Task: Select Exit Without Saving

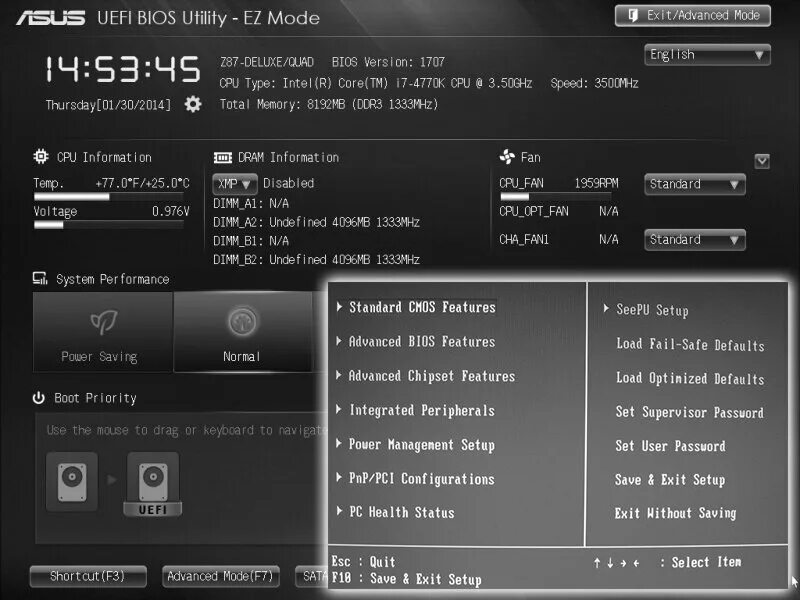Action: pos(676,513)
